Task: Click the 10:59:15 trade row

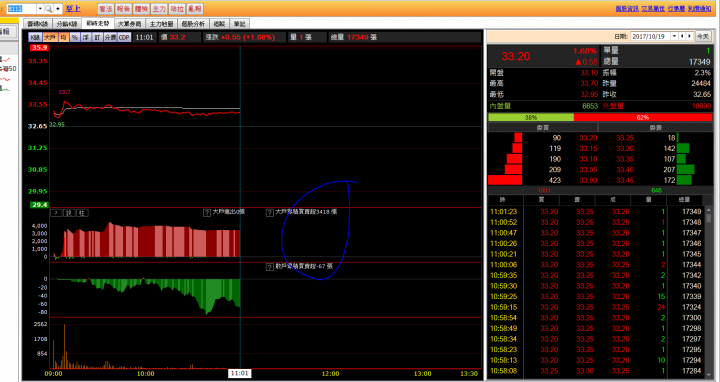Action: (596, 307)
